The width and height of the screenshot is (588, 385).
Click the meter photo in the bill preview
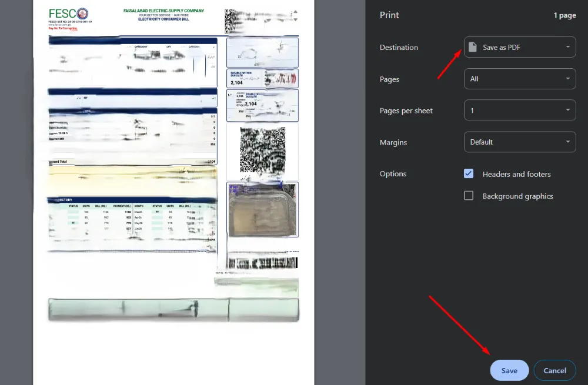click(x=262, y=210)
